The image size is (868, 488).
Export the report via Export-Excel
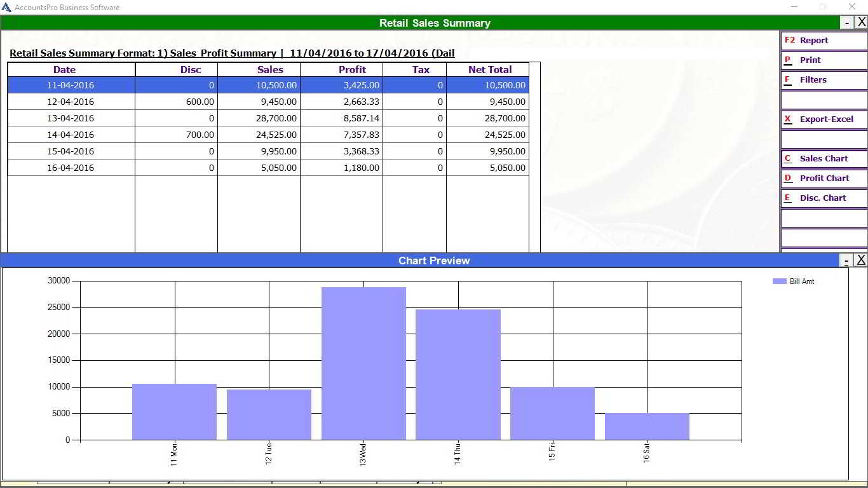(824, 119)
